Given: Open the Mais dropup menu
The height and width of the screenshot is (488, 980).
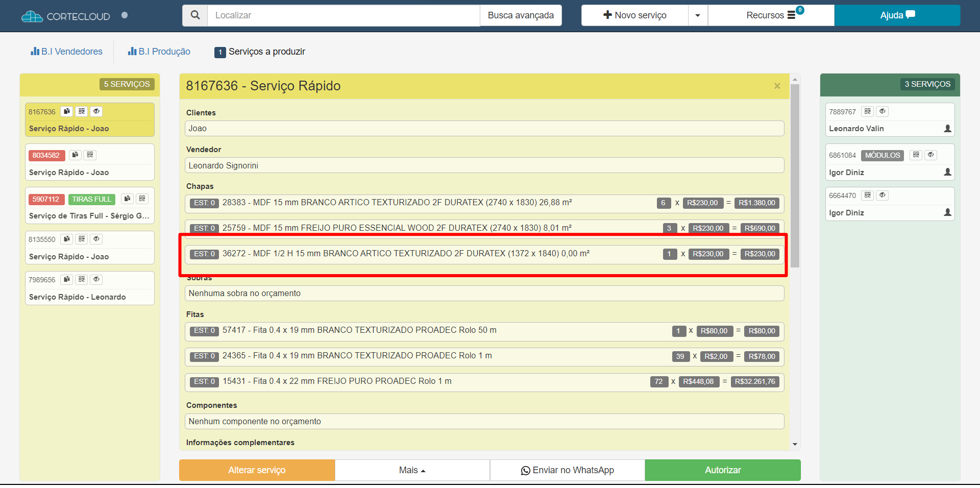Looking at the screenshot, I should [412, 470].
